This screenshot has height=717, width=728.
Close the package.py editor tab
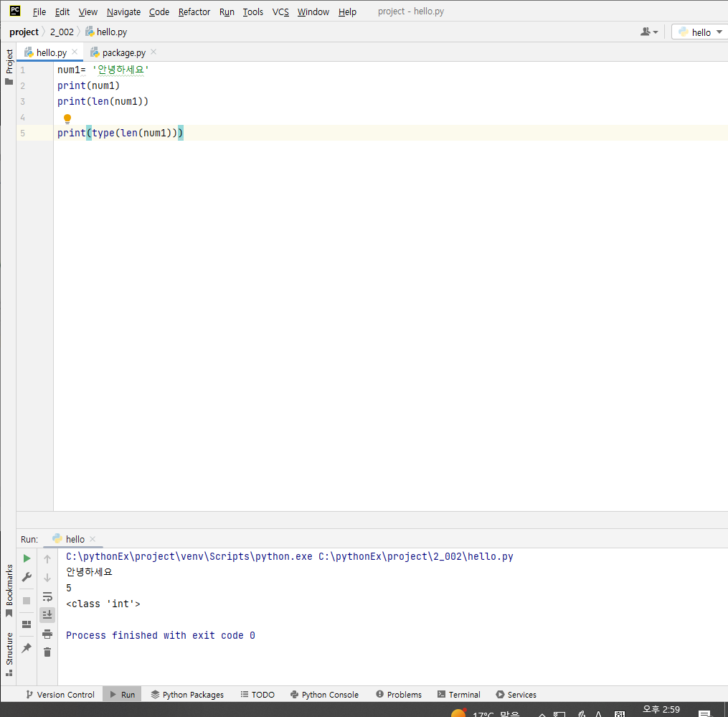pyautogui.click(x=153, y=52)
